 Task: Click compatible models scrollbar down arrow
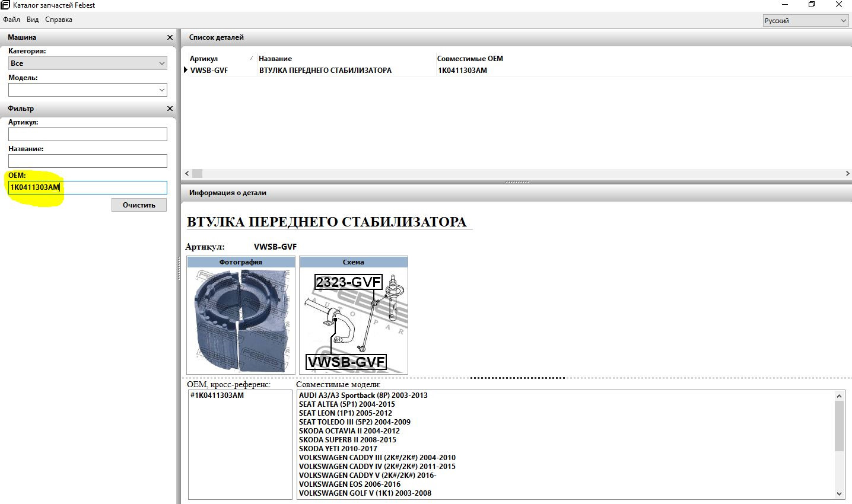839,494
